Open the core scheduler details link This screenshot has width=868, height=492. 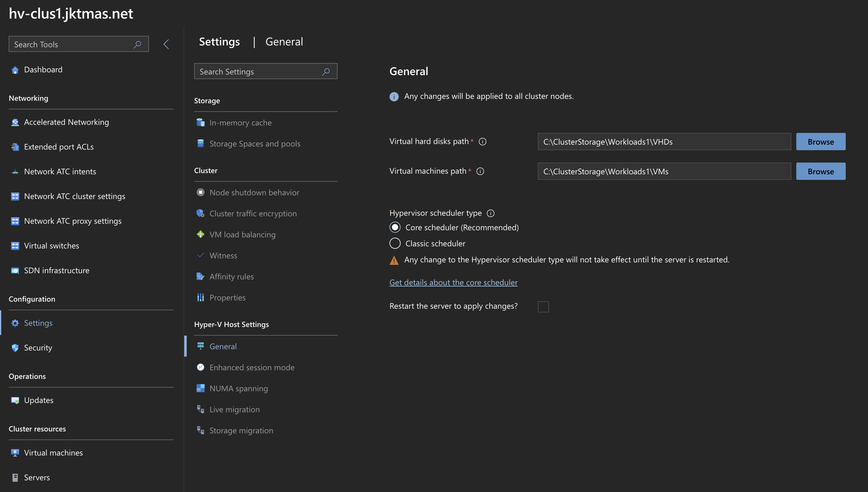click(453, 282)
